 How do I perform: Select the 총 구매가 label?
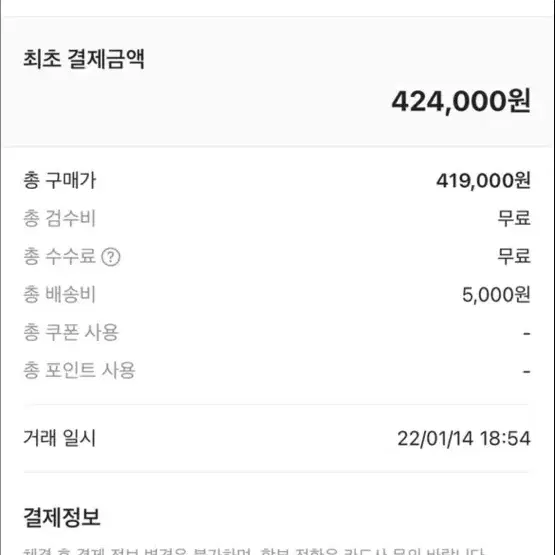(59, 181)
